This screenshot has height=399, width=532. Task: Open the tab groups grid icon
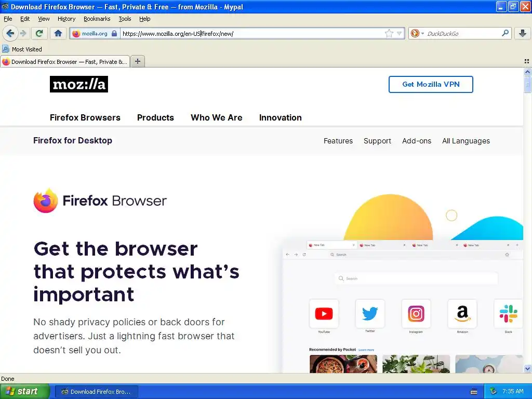pos(527,61)
